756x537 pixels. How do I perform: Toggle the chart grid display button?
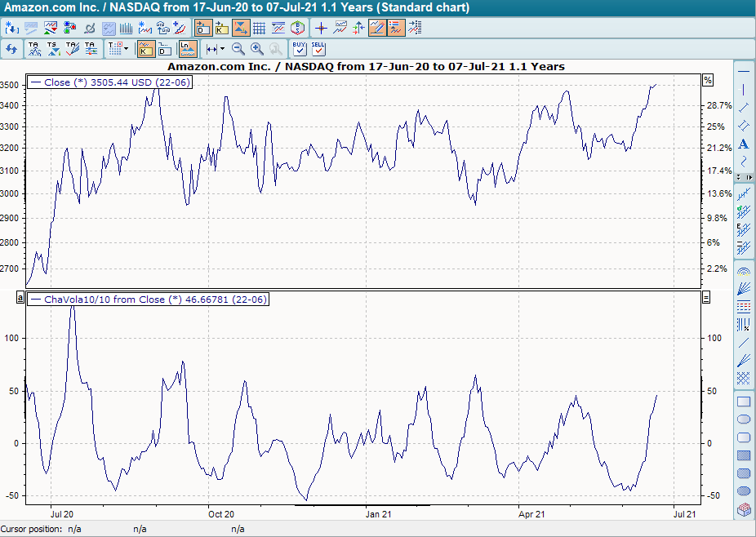(x=259, y=28)
